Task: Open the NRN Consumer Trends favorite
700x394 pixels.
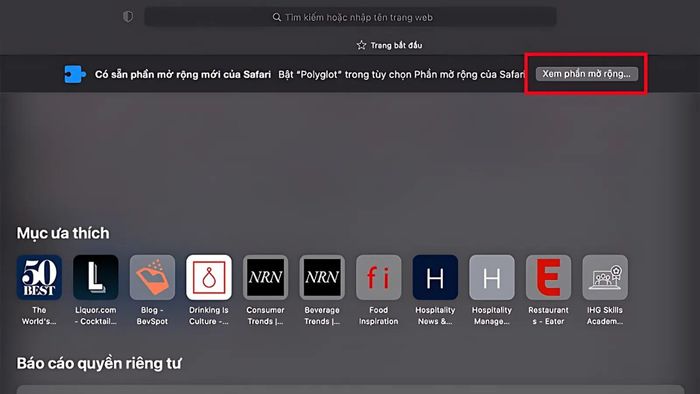Action: tap(266, 277)
